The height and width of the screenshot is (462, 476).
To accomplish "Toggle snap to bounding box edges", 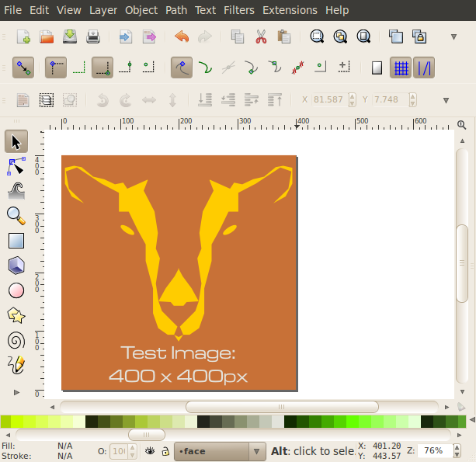I will pos(79,68).
